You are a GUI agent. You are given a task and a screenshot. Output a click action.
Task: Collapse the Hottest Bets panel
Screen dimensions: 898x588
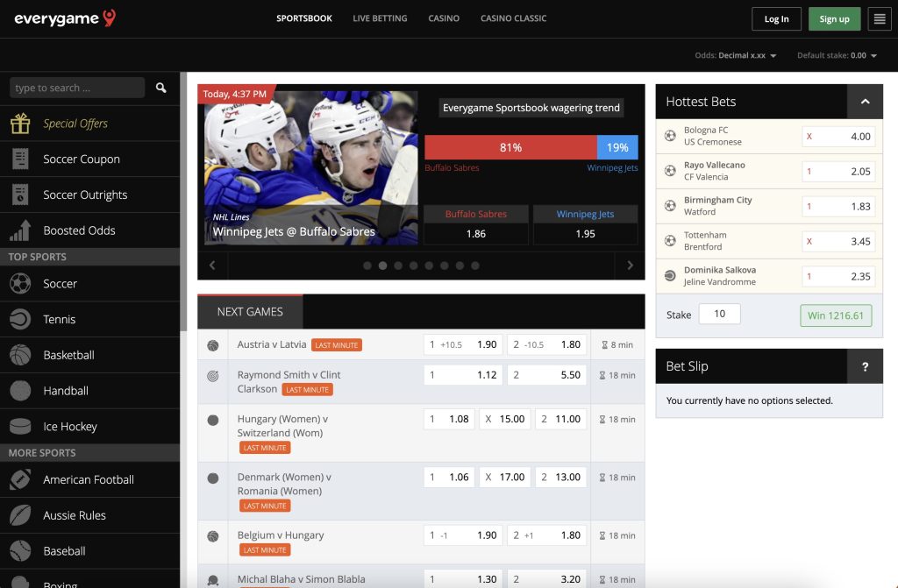tap(865, 102)
